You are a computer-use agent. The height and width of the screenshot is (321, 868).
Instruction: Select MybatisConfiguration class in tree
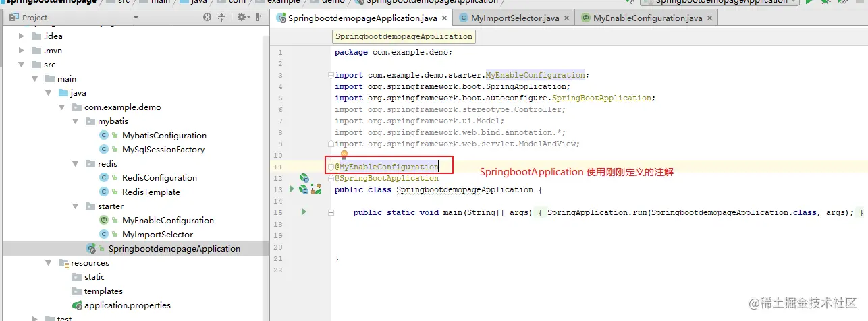(164, 136)
